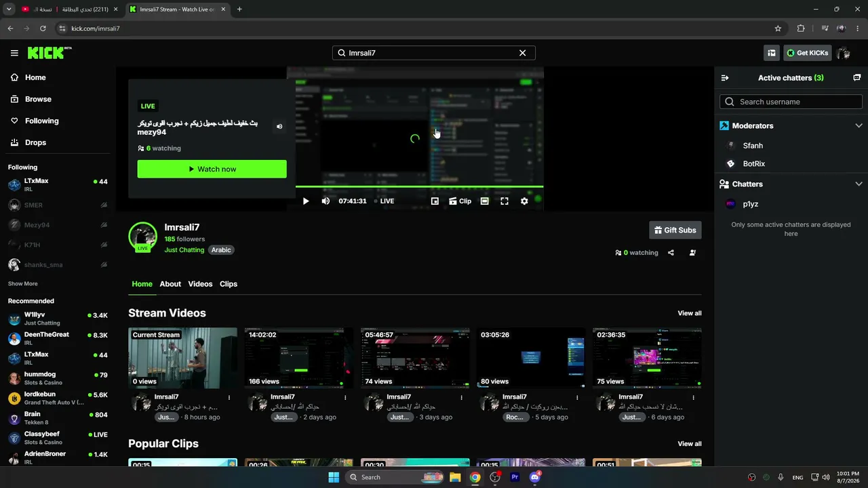Show More followed channels
This screenshot has height=488, width=868.
[23, 284]
